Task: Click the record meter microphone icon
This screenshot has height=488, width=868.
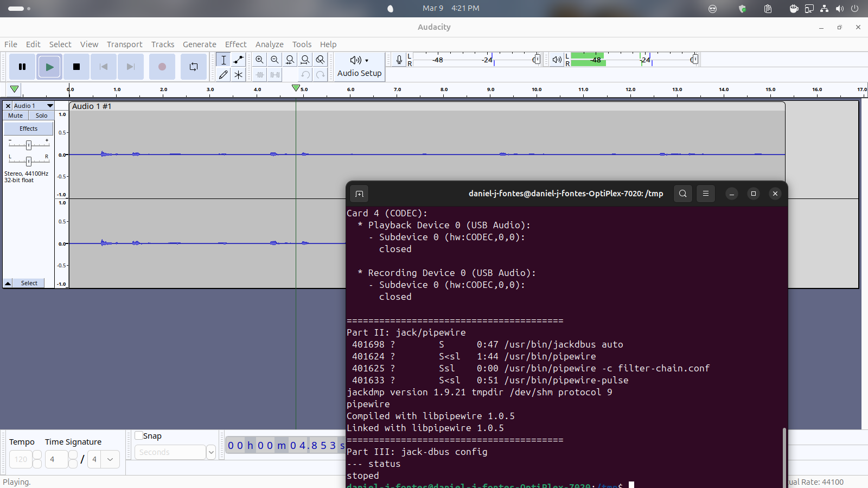Action: pos(399,60)
